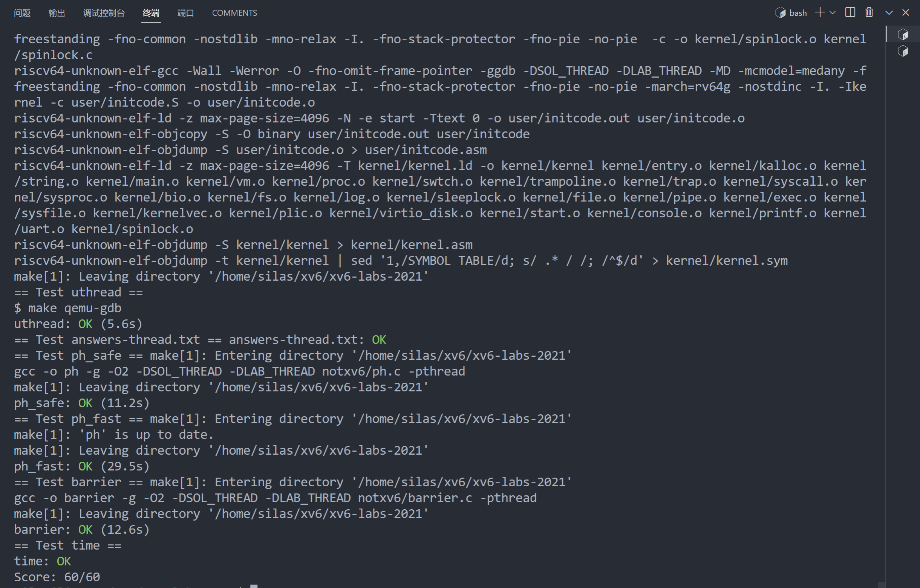Click the kernel/kernel.sym path in the output

click(x=727, y=261)
